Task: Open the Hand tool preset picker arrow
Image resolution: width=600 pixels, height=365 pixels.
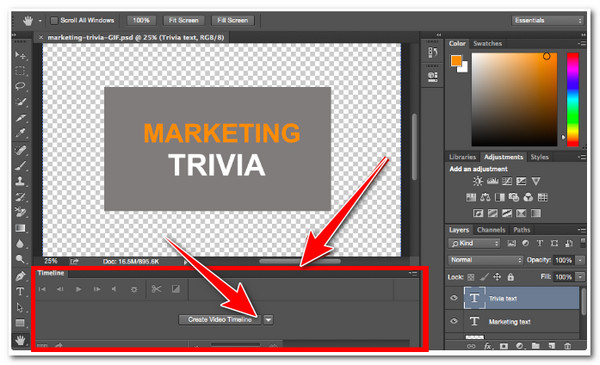Action: 40,21
